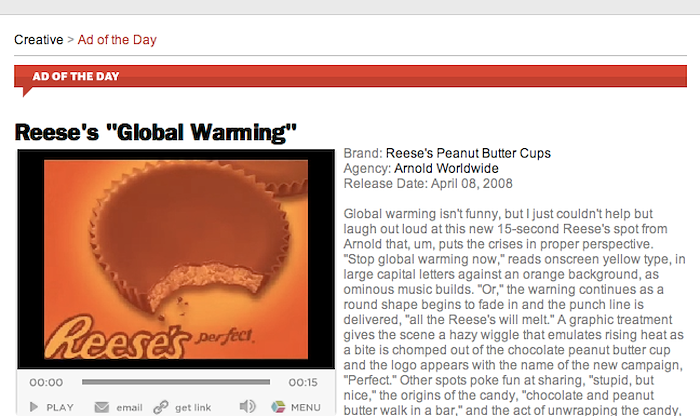Mute the video with the speaker icon
This screenshot has width=700, height=416.
[x=247, y=406]
